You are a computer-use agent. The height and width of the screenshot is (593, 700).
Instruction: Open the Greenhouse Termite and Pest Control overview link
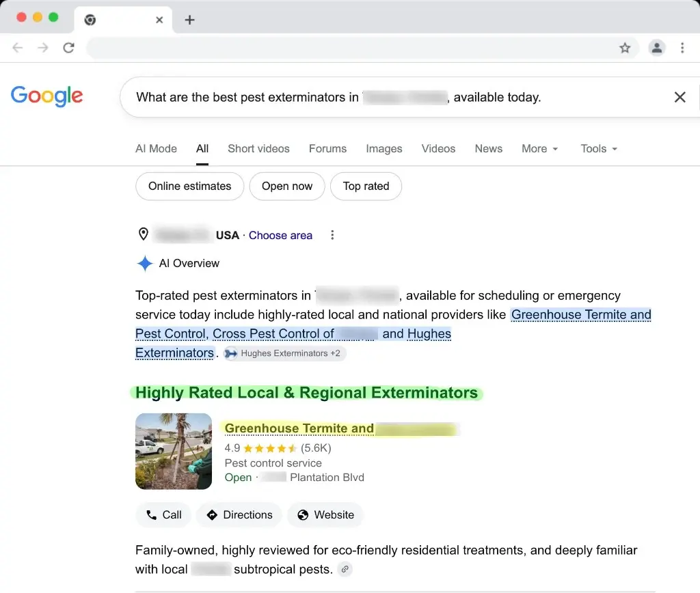581,314
